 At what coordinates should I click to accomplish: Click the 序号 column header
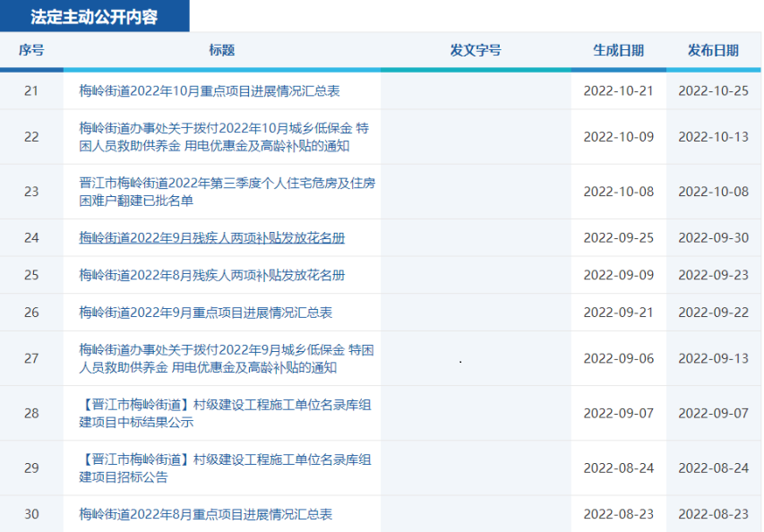pyautogui.click(x=31, y=51)
